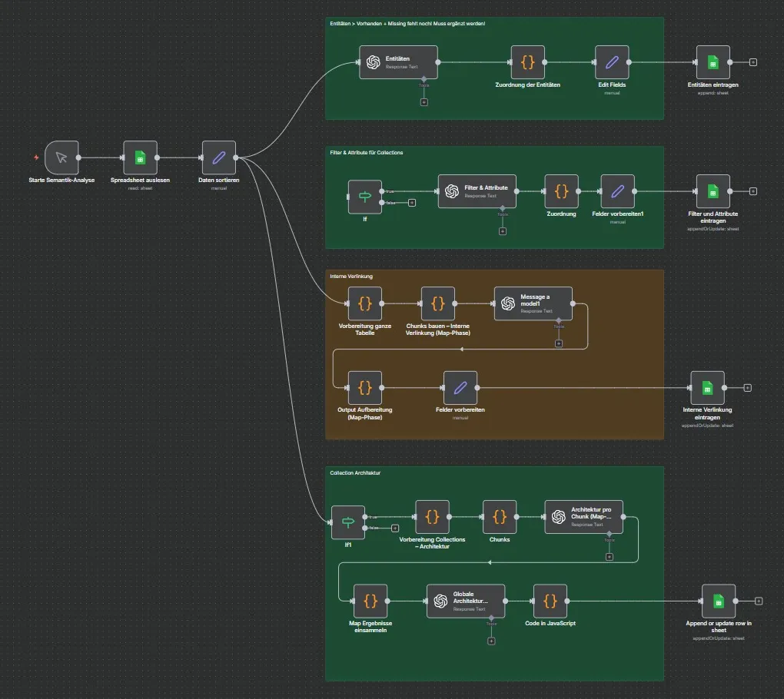Click the Code in JavaScript label
784x699 pixels.
(550, 623)
